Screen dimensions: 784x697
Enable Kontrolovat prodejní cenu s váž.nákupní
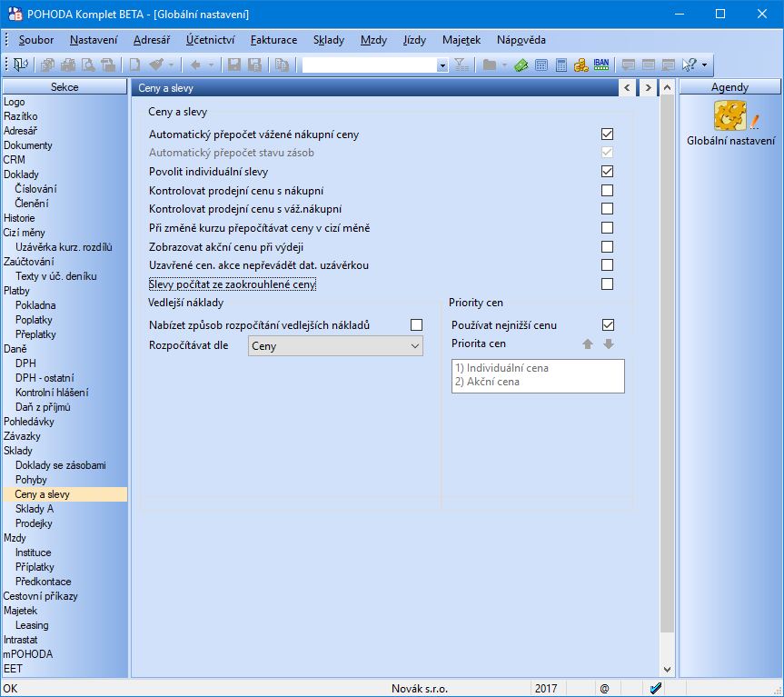pos(607,208)
